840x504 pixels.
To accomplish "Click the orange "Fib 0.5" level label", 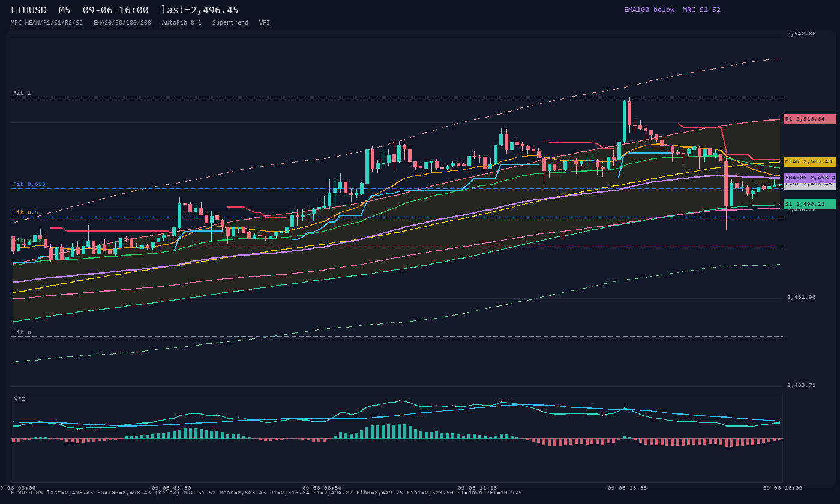I will coord(26,212).
